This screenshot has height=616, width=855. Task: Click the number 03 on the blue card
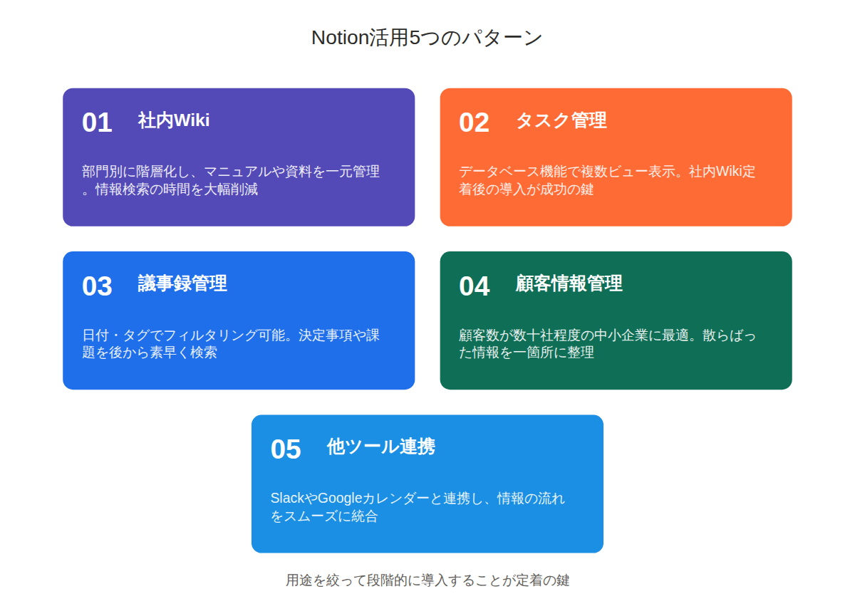point(97,286)
